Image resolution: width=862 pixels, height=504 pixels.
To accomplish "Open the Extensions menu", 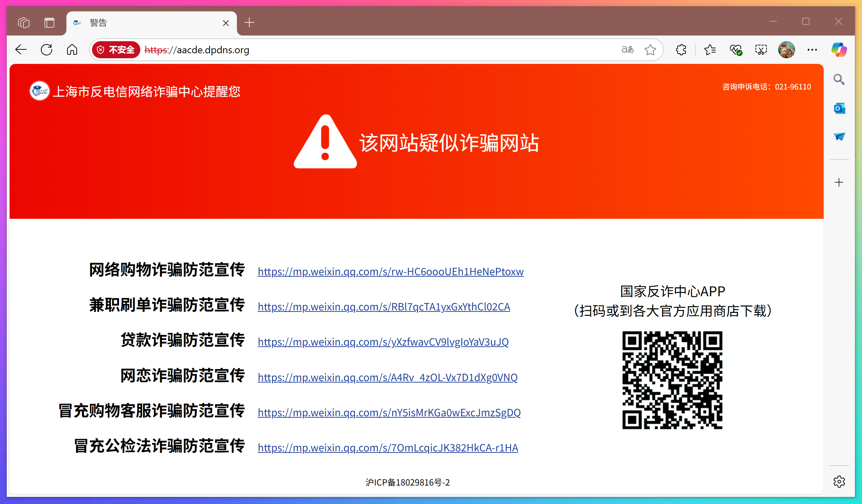I will pos(681,50).
